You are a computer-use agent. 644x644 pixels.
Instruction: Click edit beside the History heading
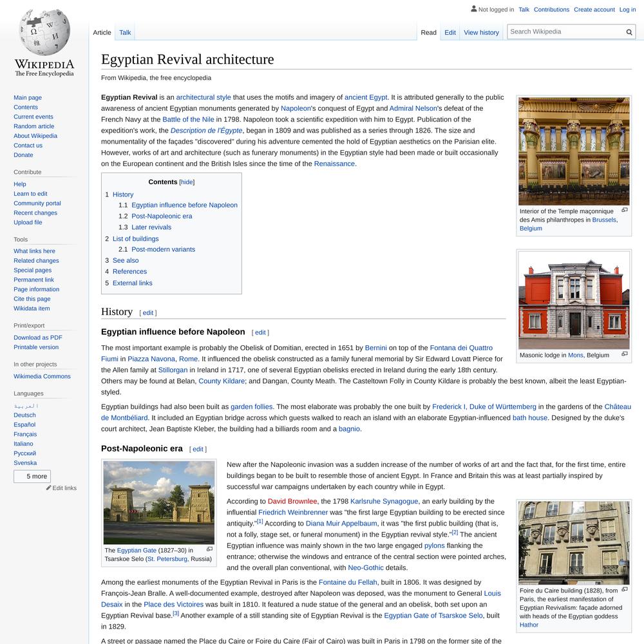click(148, 312)
